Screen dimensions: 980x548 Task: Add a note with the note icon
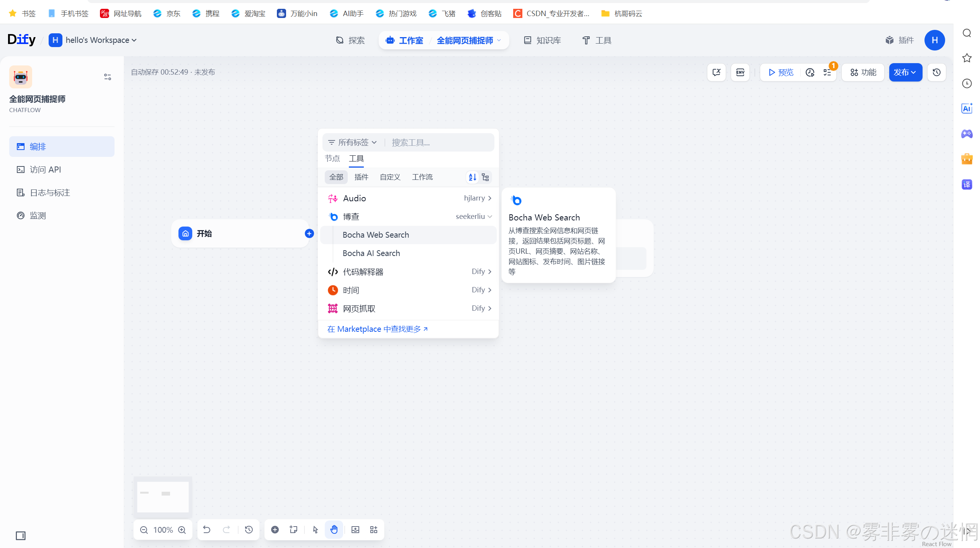point(294,530)
